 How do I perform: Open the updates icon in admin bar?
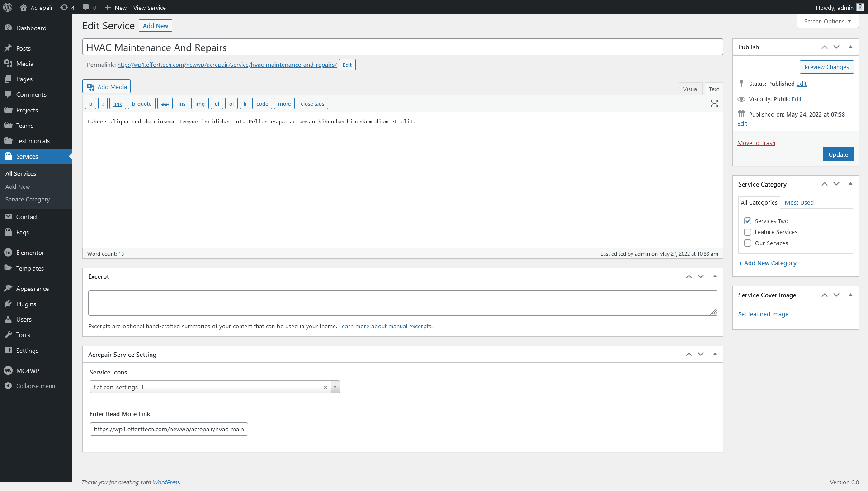pos(64,8)
